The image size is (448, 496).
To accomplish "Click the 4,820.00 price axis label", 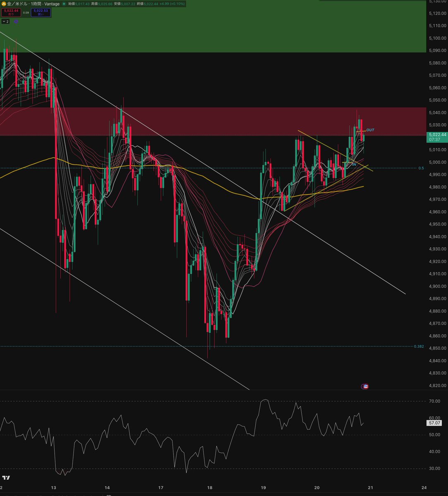I will [437, 385].
